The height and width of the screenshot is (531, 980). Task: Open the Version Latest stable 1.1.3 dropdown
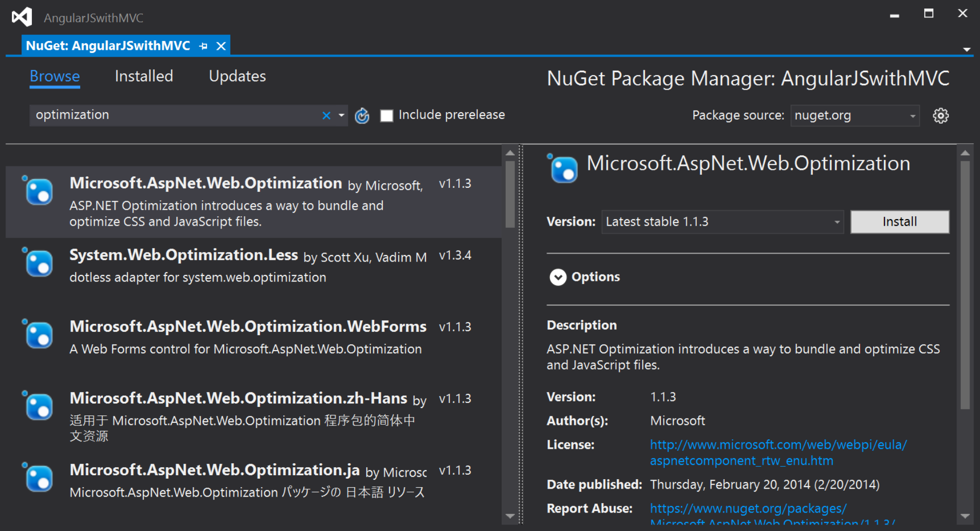[723, 222]
